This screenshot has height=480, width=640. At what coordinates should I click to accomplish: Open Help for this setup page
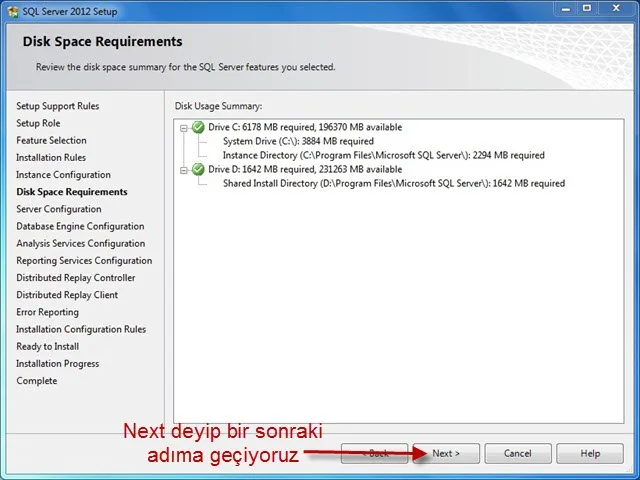coord(590,453)
